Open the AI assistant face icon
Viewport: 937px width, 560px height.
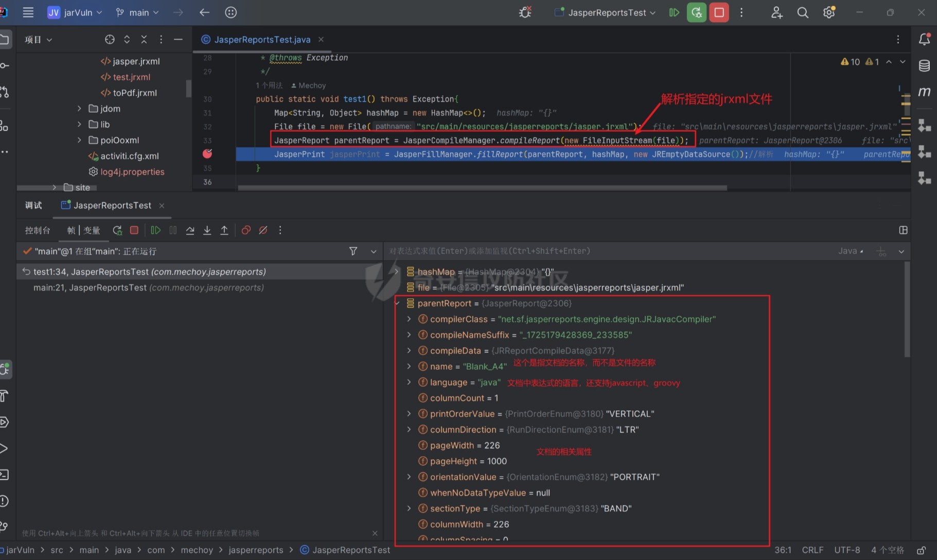coord(231,12)
